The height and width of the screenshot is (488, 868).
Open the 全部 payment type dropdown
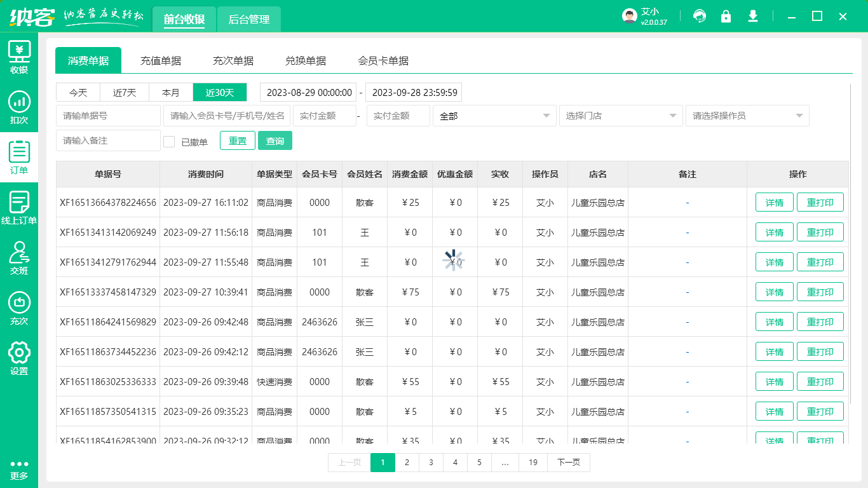494,116
